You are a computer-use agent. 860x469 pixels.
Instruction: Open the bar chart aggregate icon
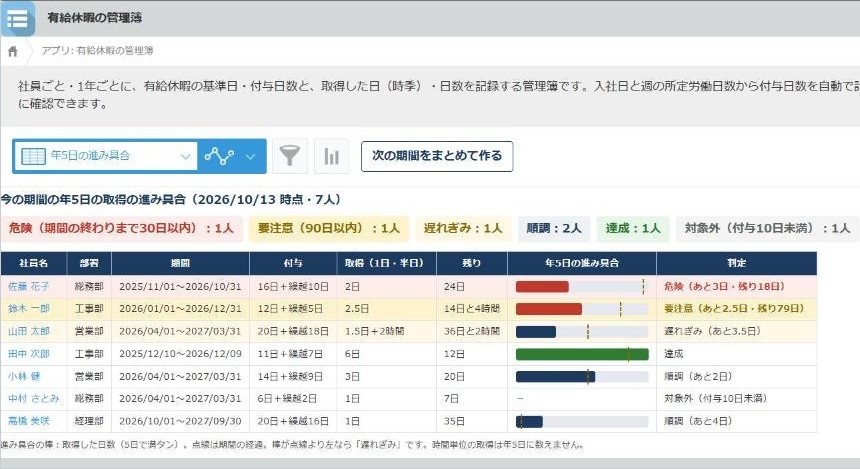pyautogui.click(x=332, y=156)
